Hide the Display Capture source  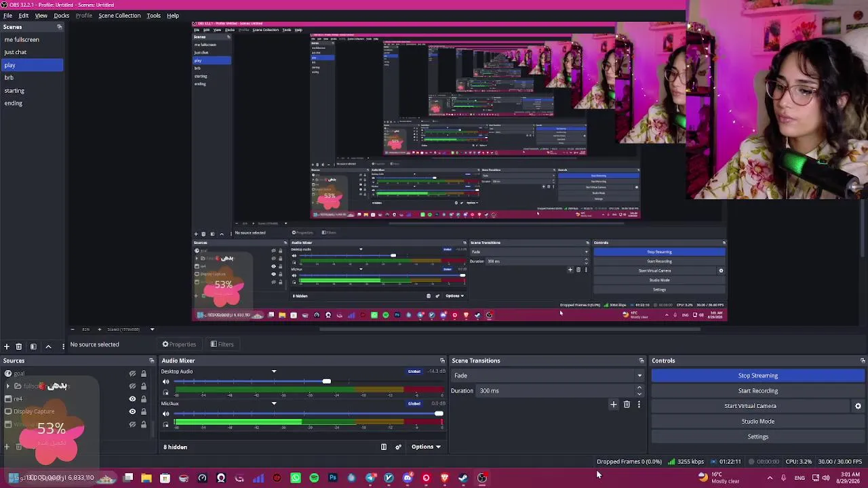(132, 411)
